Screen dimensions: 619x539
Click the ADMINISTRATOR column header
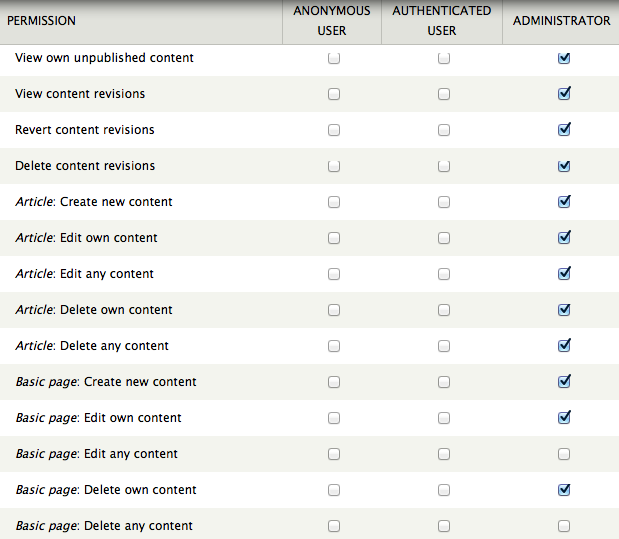[x=561, y=21]
